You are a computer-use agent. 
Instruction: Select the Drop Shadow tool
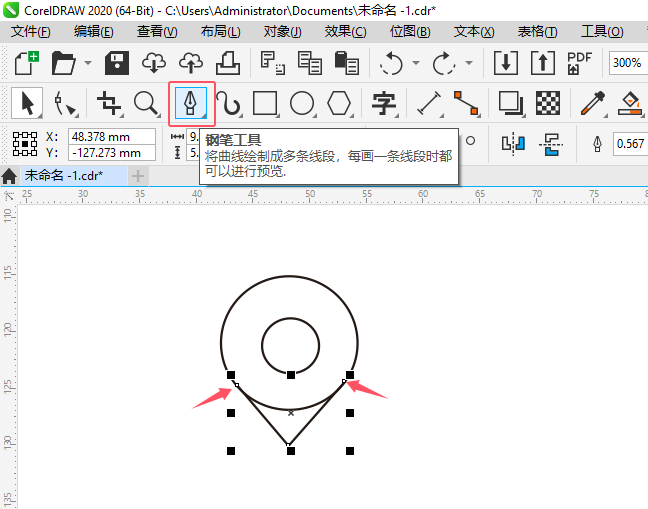point(511,103)
